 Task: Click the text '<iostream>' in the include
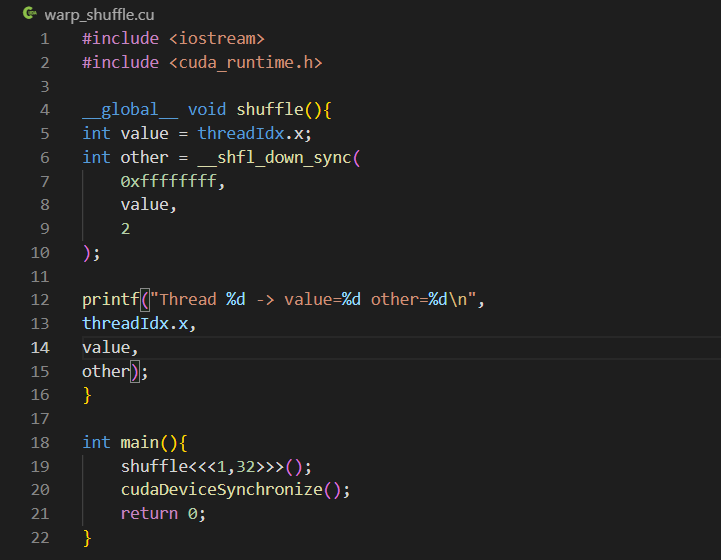(217, 39)
